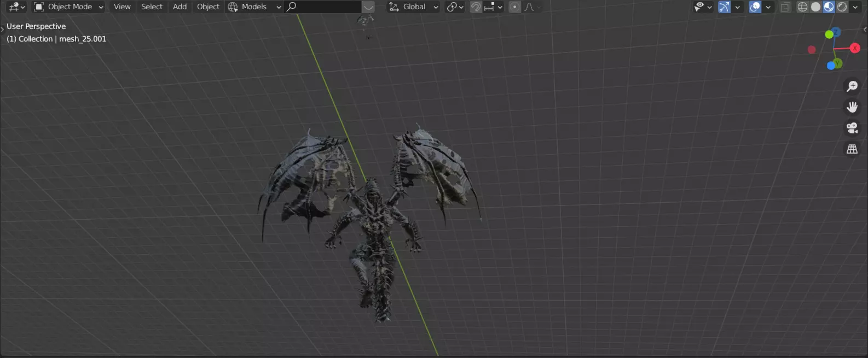Open overlays options dropdown arrow
Screen dimensions: 868x358
coord(768,7)
